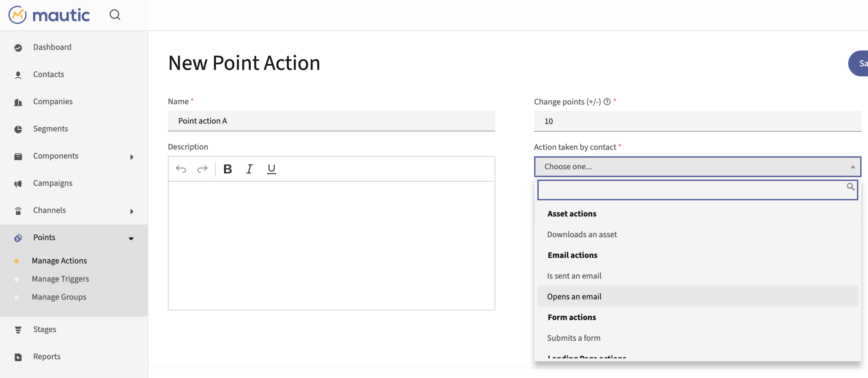Click the Name input field
The width and height of the screenshot is (868, 378).
[x=331, y=121]
